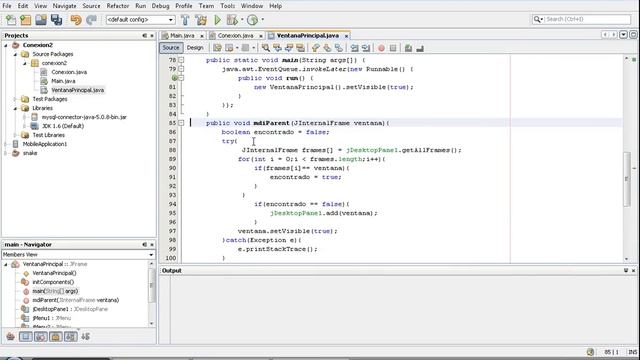Click the Stop Macro Recording icon
The width and height of the screenshot is (640, 360).
coord(393,48)
